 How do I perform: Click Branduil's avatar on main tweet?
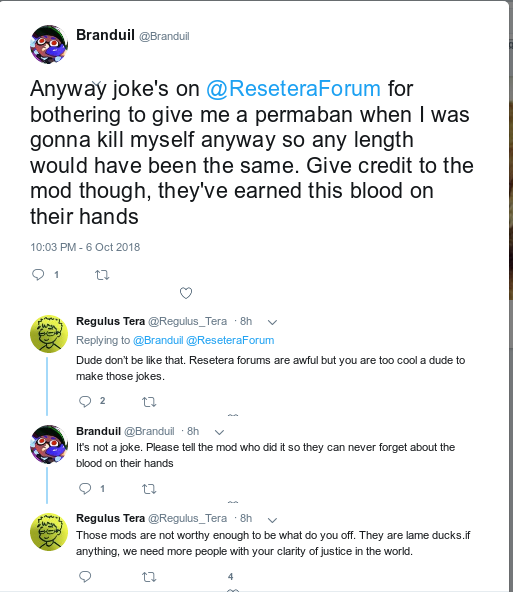(49, 45)
